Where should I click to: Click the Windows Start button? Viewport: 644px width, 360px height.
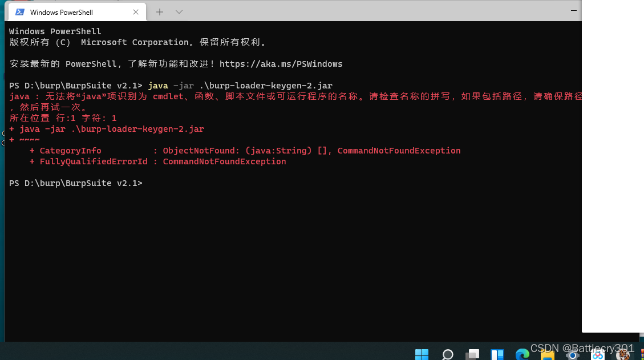pyautogui.click(x=422, y=354)
